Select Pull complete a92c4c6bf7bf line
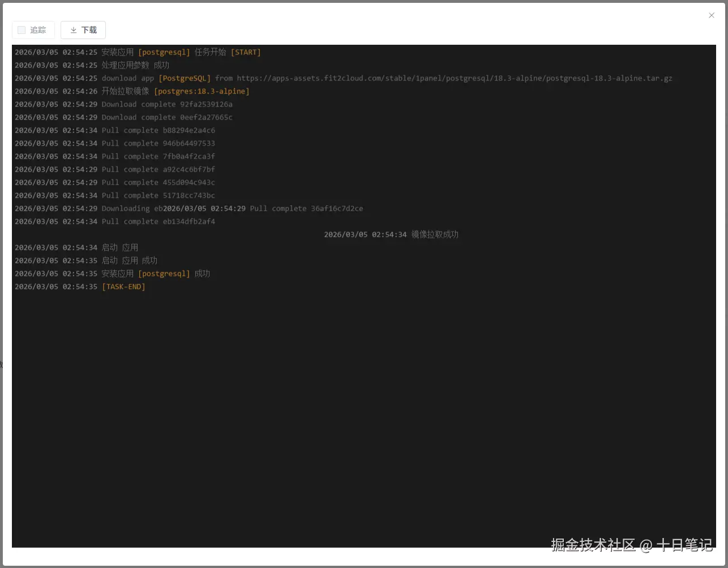This screenshot has height=568, width=728. click(x=115, y=169)
